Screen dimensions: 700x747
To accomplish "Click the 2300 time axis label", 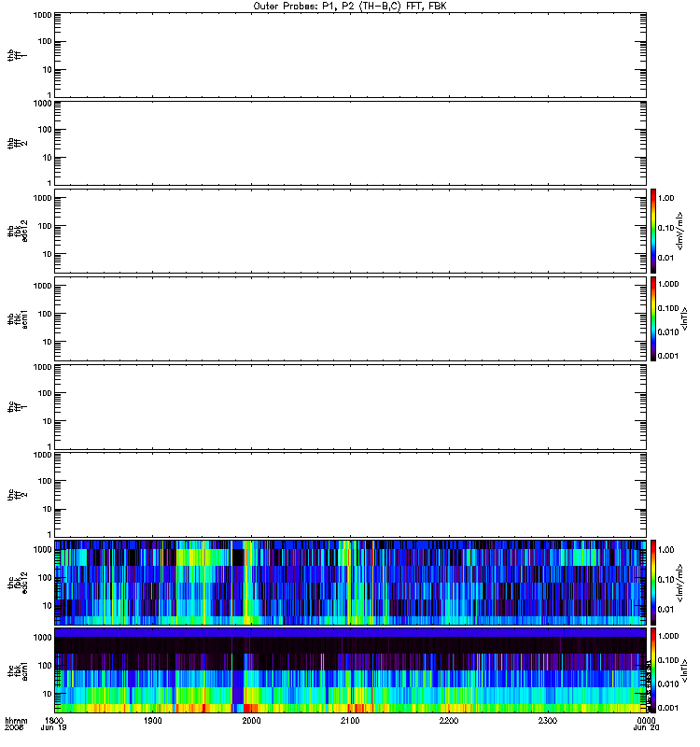I will pos(548,720).
